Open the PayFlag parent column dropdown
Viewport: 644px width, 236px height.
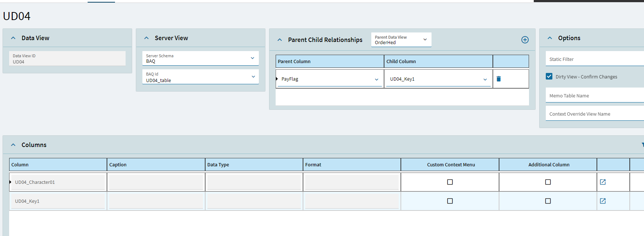pyautogui.click(x=376, y=79)
